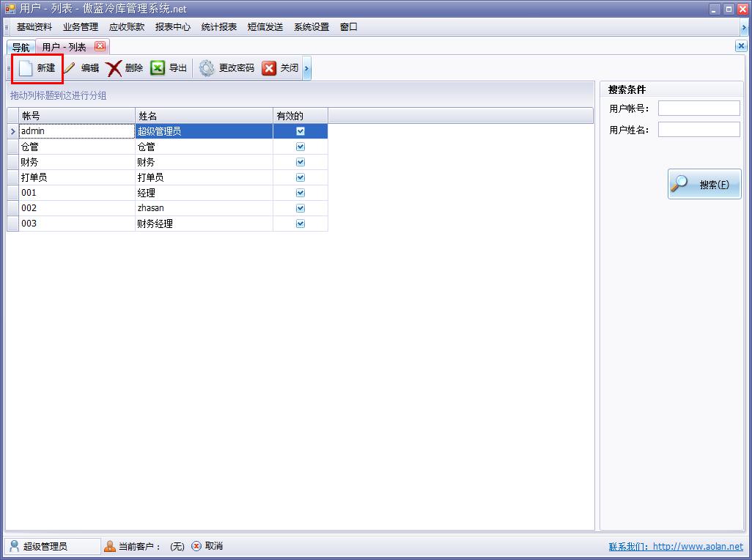Image resolution: width=752 pixels, height=560 pixels.
Task: Toggle 有效的 checkbox for 仓管 row
Action: (300, 147)
